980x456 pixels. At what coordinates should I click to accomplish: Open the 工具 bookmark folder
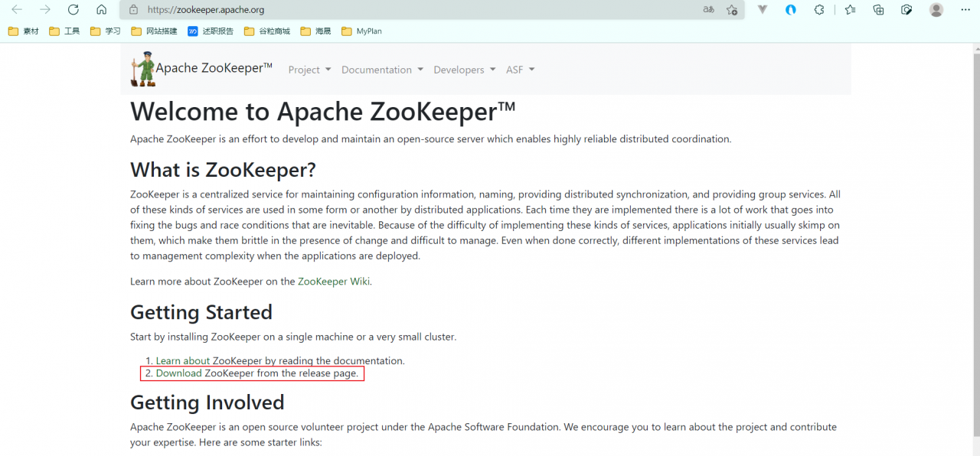[64, 31]
